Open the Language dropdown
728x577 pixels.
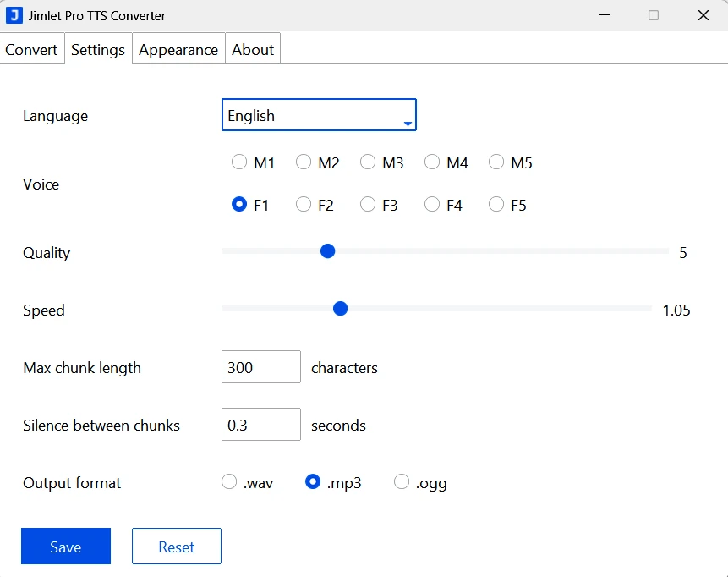319,115
